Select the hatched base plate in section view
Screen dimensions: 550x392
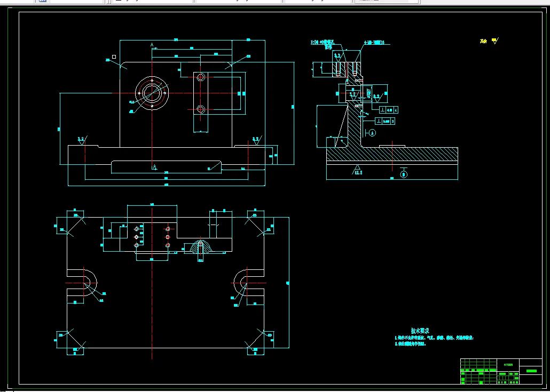392,154
